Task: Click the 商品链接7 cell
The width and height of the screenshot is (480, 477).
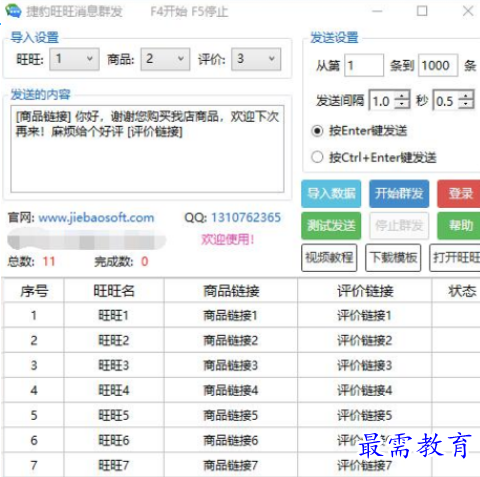Action: pos(231,465)
